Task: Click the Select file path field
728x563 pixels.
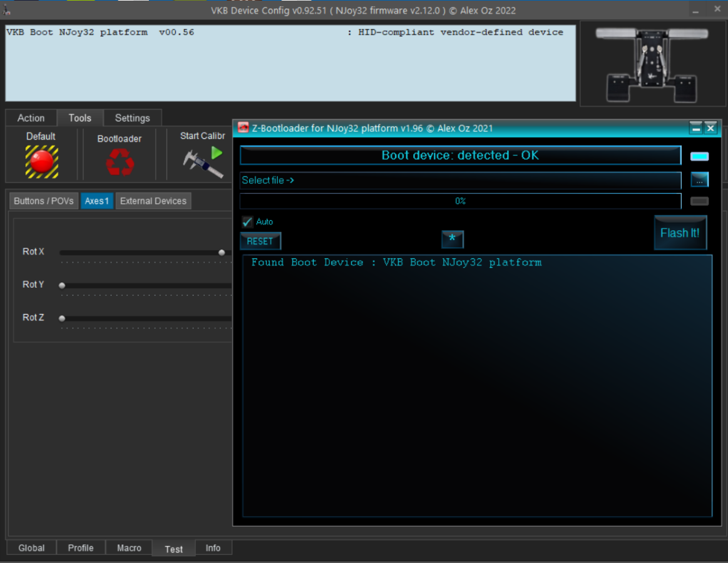Action: coord(461,180)
